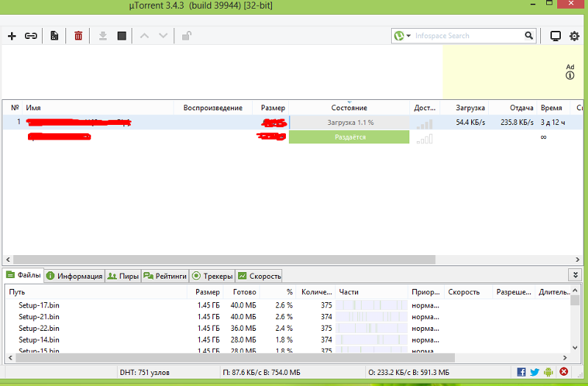
Task: Select the Setup-22.bin file row
Action: (287, 328)
